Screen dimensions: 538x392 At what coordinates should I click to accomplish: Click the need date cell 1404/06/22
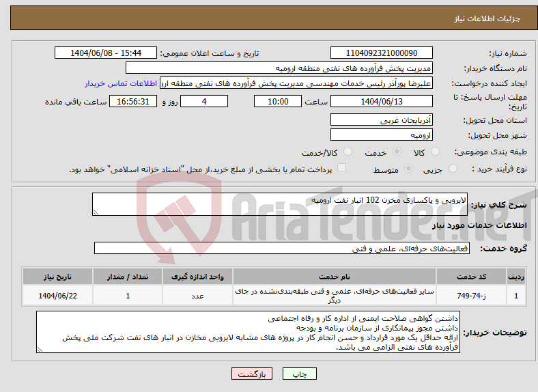pos(57,296)
